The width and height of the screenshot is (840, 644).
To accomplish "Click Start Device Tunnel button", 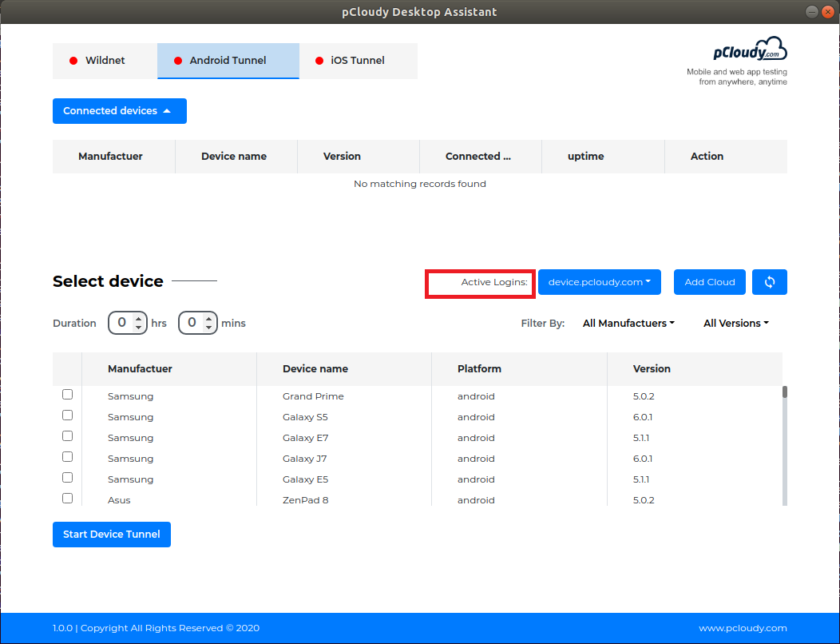I will coord(112,535).
